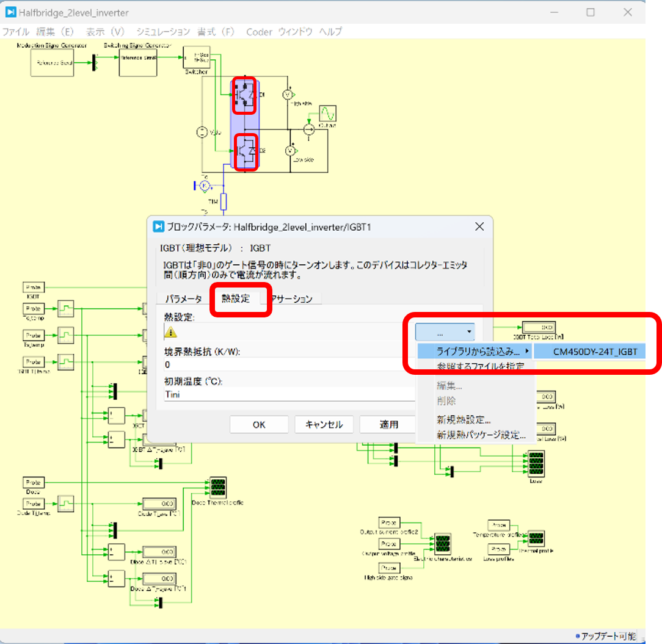Switch to the パラメータ tab
This screenshot has height=644, width=662.
click(x=183, y=298)
